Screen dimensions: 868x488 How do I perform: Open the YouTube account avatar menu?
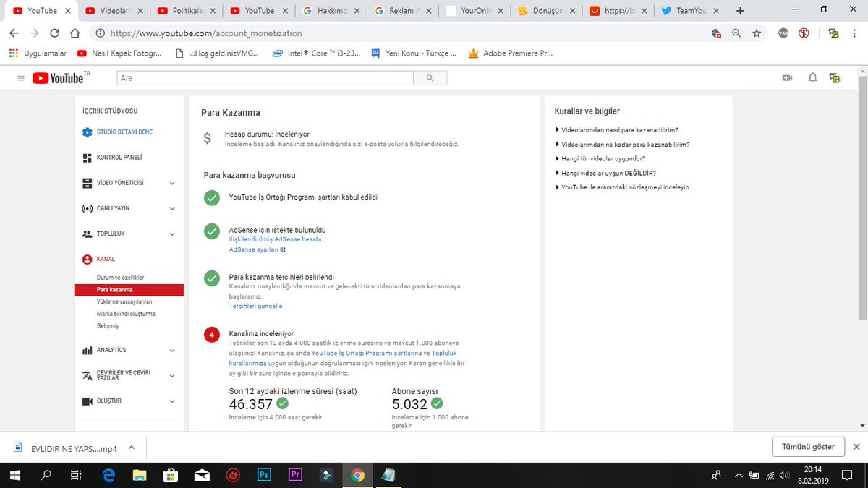835,78
